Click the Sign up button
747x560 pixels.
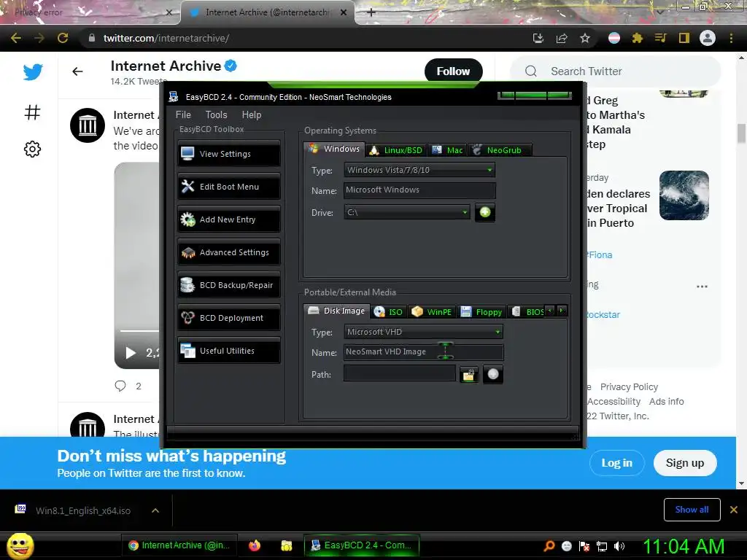click(684, 463)
